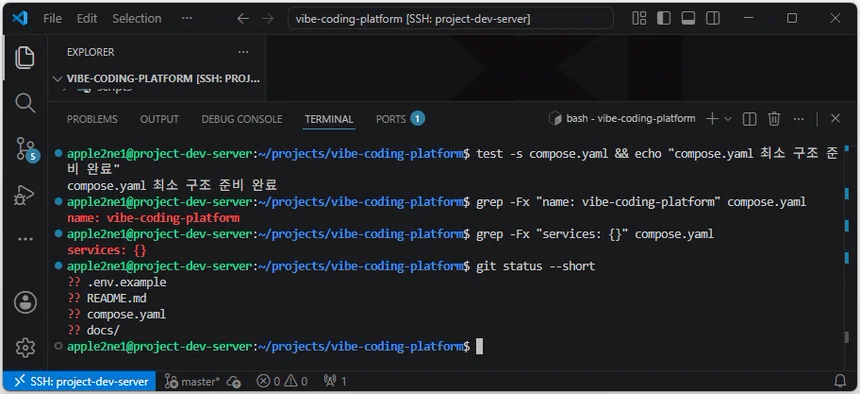
Task: Click the docs/ entry in git status
Action: pyautogui.click(x=103, y=330)
